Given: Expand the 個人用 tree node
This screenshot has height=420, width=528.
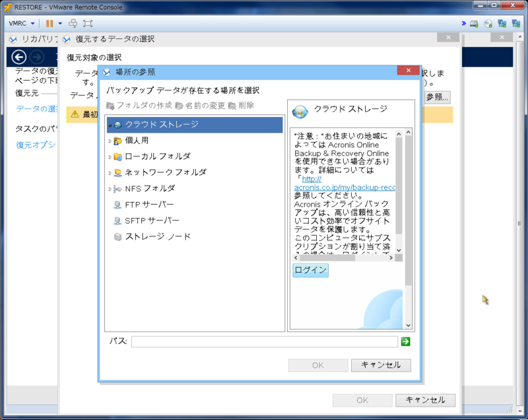Looking at the screenshot, I should [x=110, y=141].
